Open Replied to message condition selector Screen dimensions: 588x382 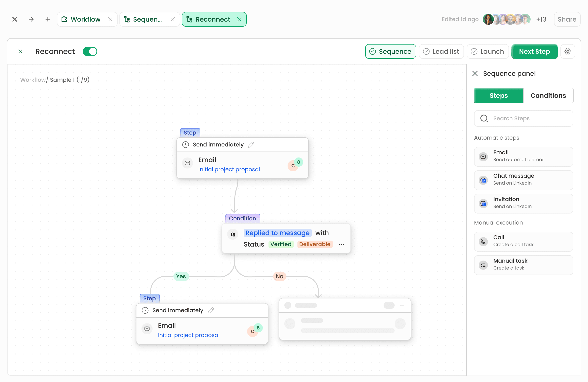click(277, 233)
